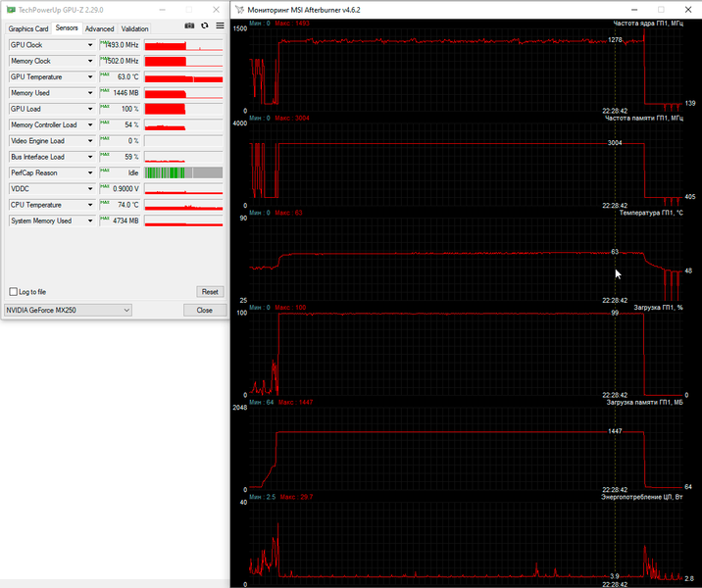This screenshot has width=702, height=588.
Task: Open the Memory Clock sensor dropdown
Action: pos(90,61)
